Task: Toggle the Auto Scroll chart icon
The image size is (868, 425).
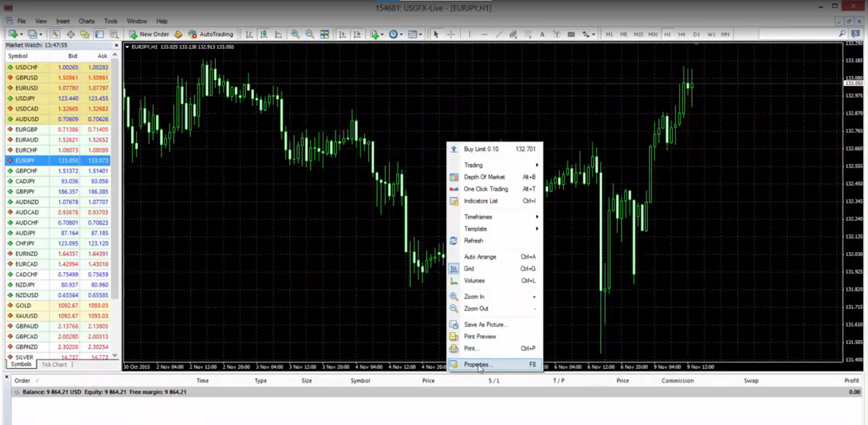Action: pos(342,34)
